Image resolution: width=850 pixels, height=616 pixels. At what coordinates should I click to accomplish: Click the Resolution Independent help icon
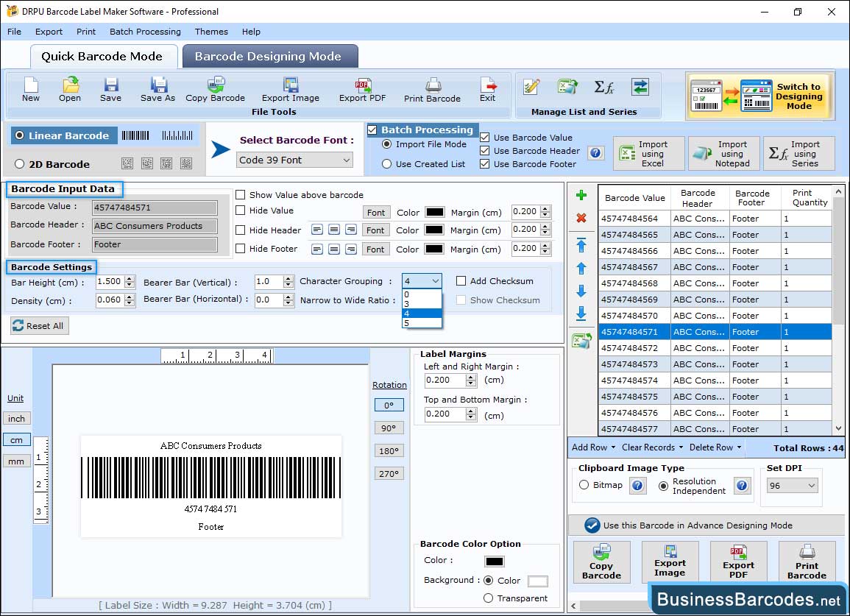coord(742,485)
